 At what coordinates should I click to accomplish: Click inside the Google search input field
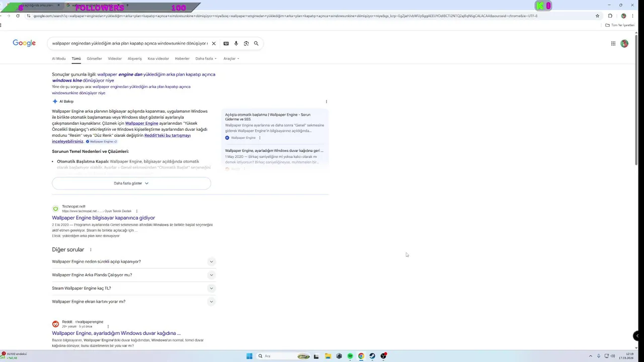129,43
